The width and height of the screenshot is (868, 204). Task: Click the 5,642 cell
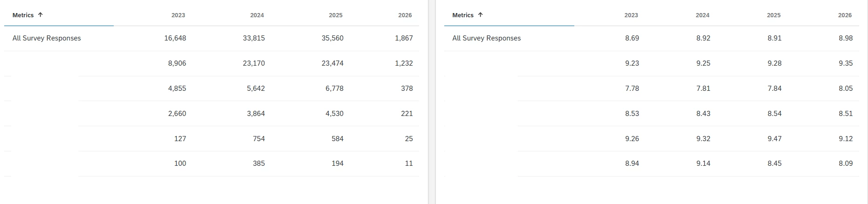click(x=256, y=88)
